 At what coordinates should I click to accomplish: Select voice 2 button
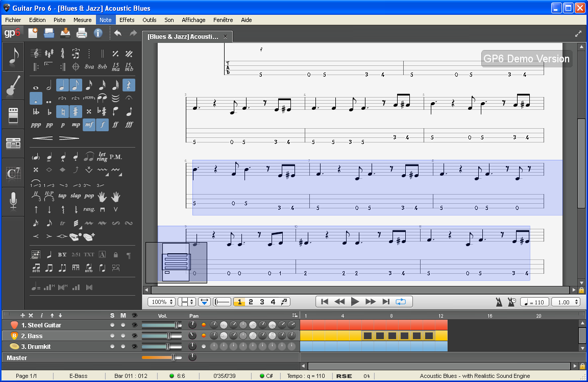pyautogui.click(x=251, y=302)
